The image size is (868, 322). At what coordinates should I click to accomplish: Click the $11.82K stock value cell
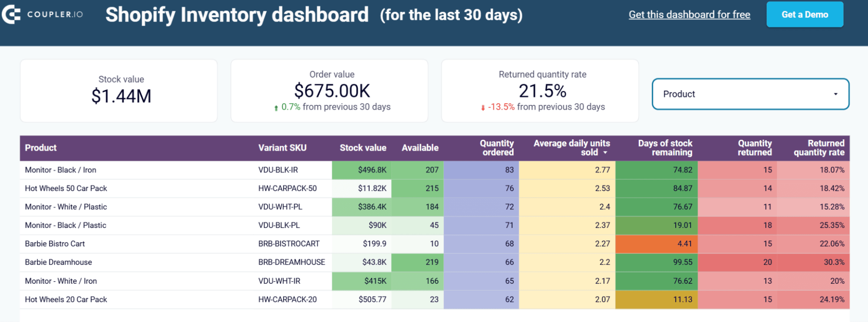(362, 188)
